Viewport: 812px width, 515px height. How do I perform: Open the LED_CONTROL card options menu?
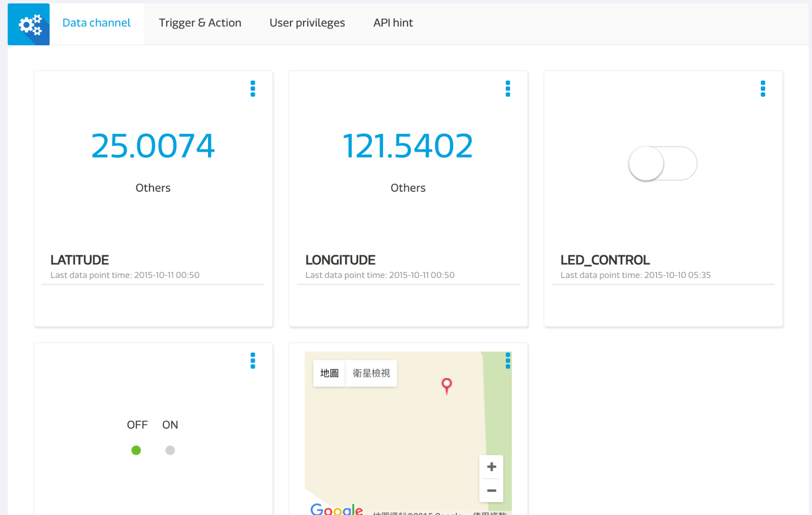click(x=763, y=89)
